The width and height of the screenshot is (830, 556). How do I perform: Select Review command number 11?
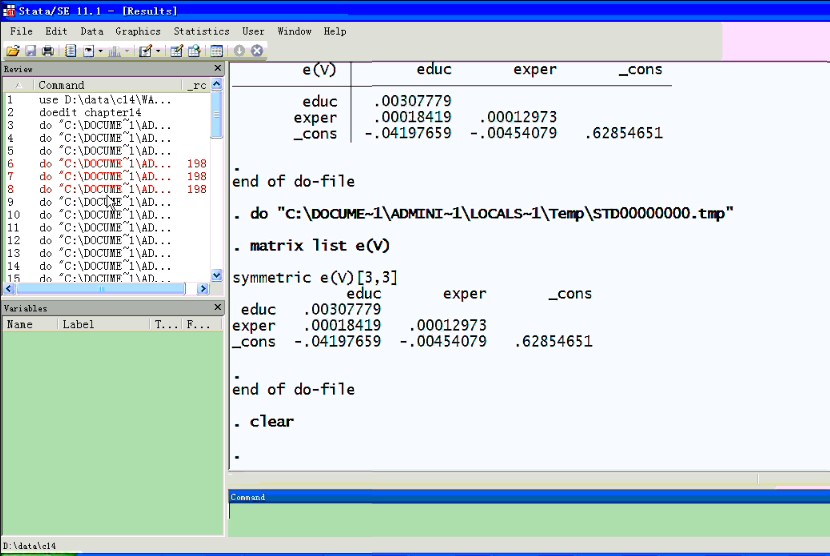coord(106,228)
